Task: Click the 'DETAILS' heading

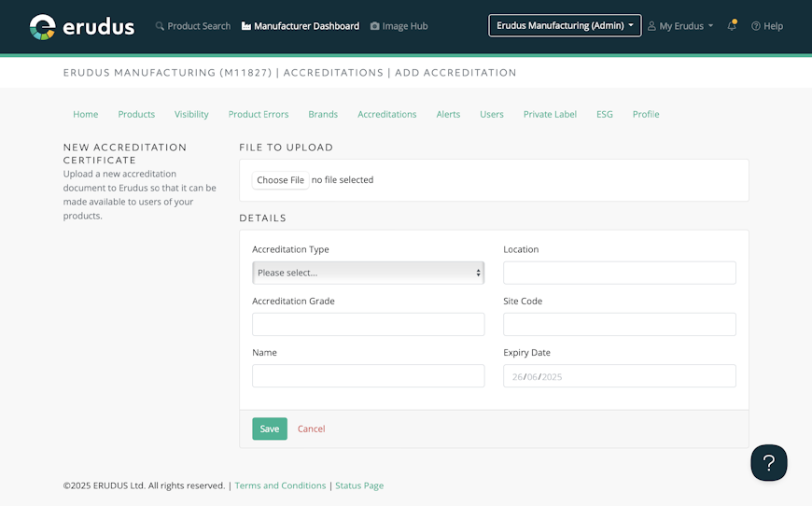Action: [x=262, y=218]
